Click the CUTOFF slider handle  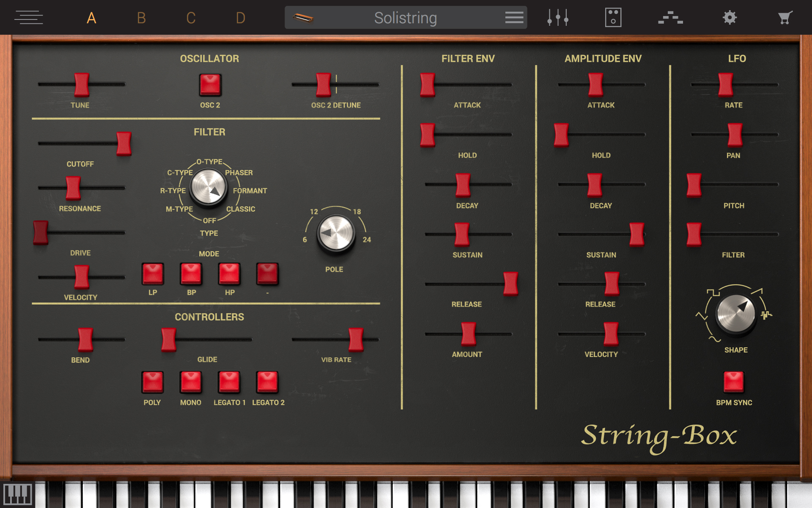click(x=124, y=144)
